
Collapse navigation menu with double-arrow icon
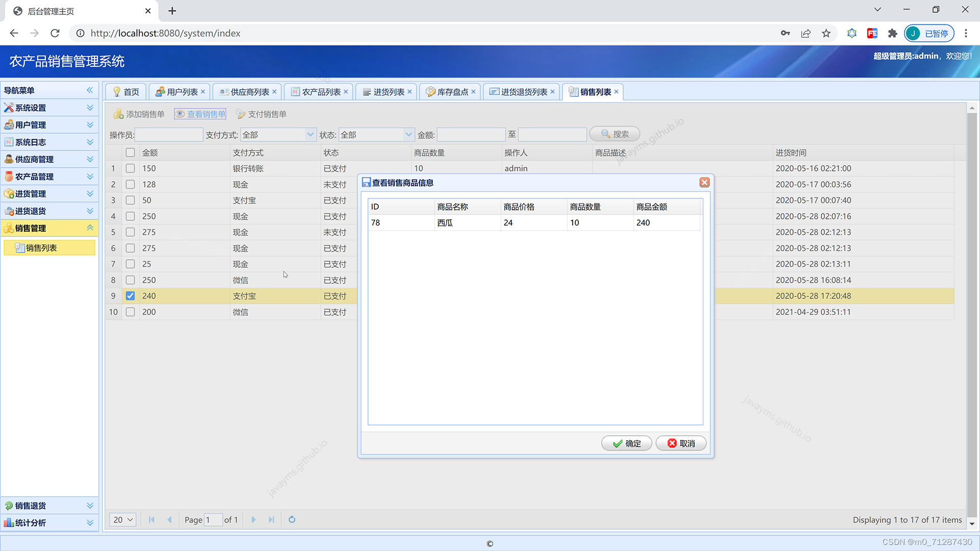(x=90, y=90)
